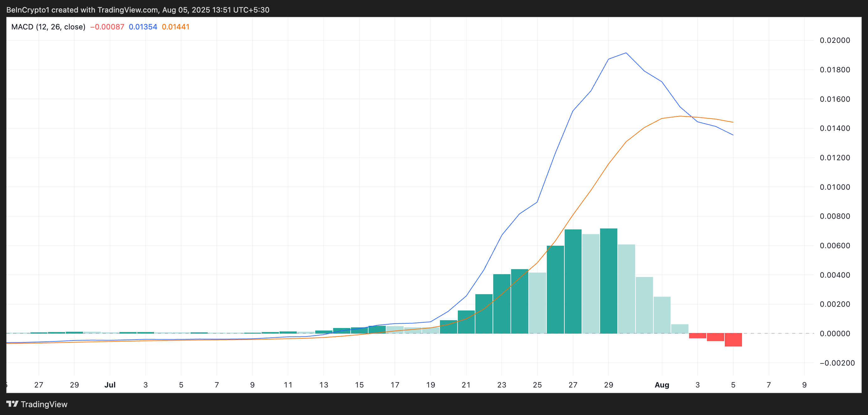Click the tallest dark green histogram bar
868x415 pixels.
pyautogui.click(x=608, y=281)
